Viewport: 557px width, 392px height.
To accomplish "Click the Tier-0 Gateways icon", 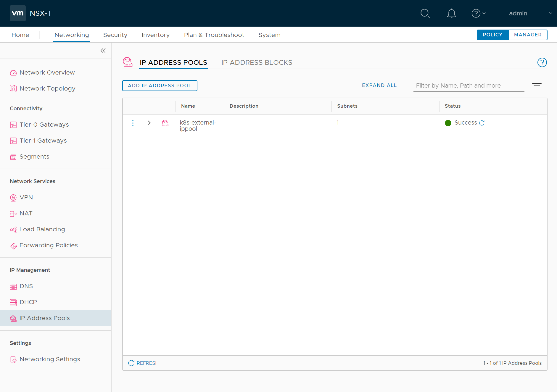I will click(13, 125).
